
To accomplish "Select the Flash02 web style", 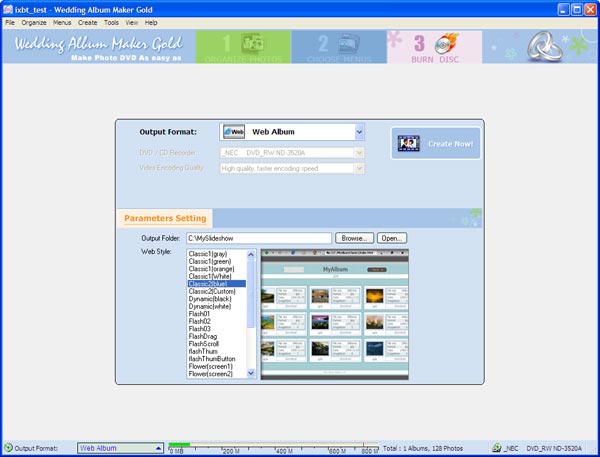I will (x=217, y=321).
